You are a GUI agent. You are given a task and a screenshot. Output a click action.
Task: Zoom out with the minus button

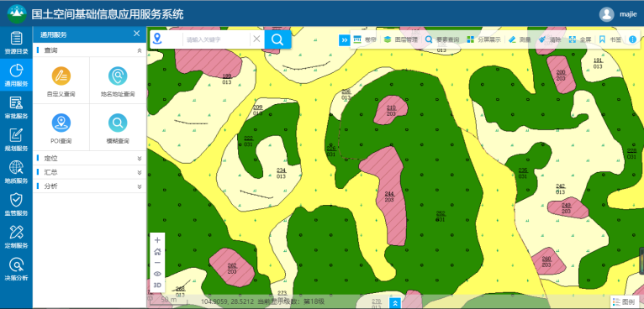(157, 263)
